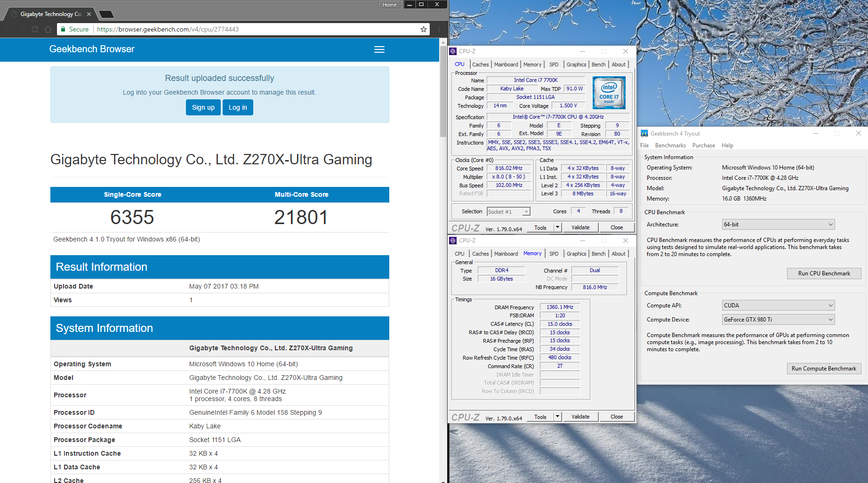Open SPD tab in upper CPU-Z window
Image resolution: width=868 pixels, height=483 pixels.
point(554,64)
